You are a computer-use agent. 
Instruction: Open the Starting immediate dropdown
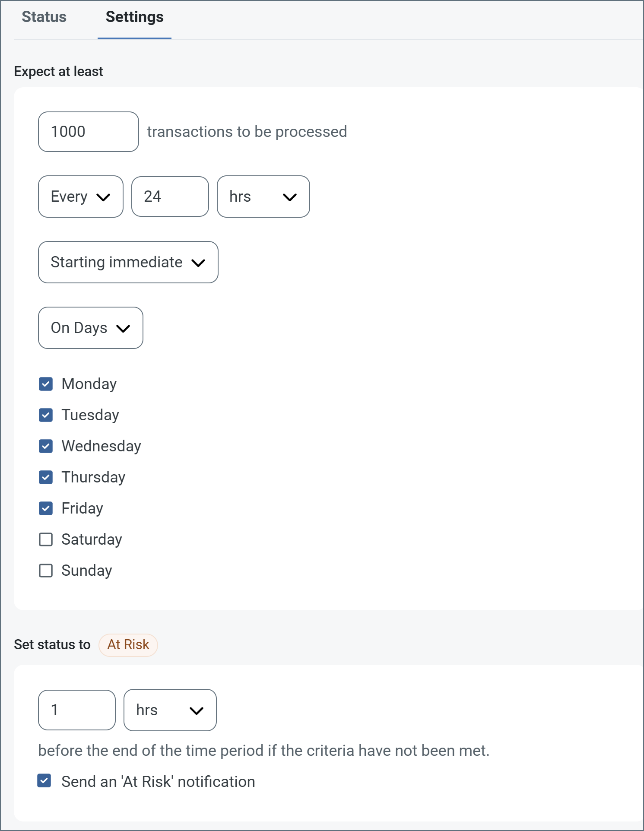click(x=128, y=262)
